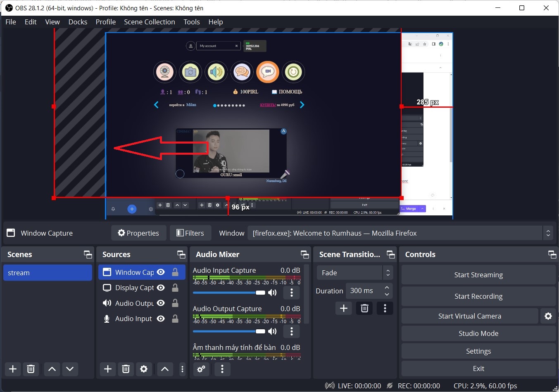Pop out the Sources dock panel
The width and height of the screenshot is (559, 392).
[181, 254]
